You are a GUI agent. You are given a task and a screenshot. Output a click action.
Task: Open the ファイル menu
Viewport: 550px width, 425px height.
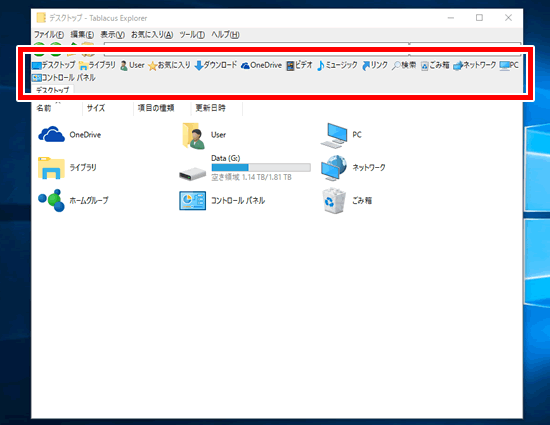[49, 35]
